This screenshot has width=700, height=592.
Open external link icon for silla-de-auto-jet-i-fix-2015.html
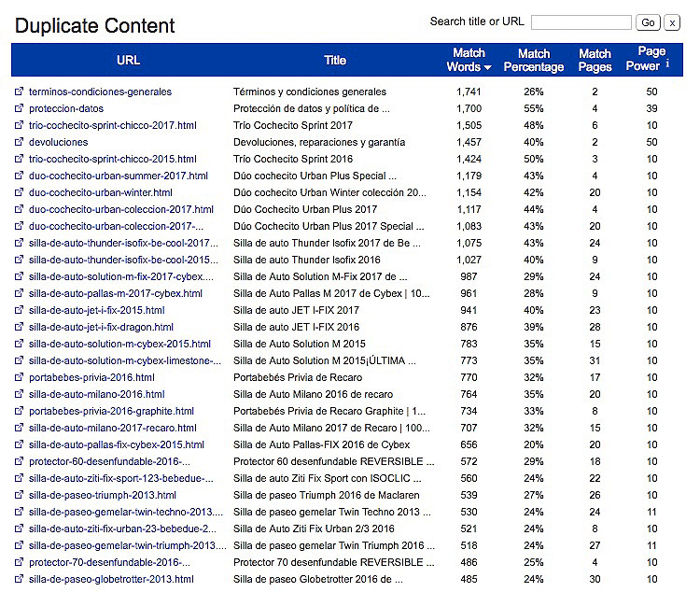tap(19, 310)
